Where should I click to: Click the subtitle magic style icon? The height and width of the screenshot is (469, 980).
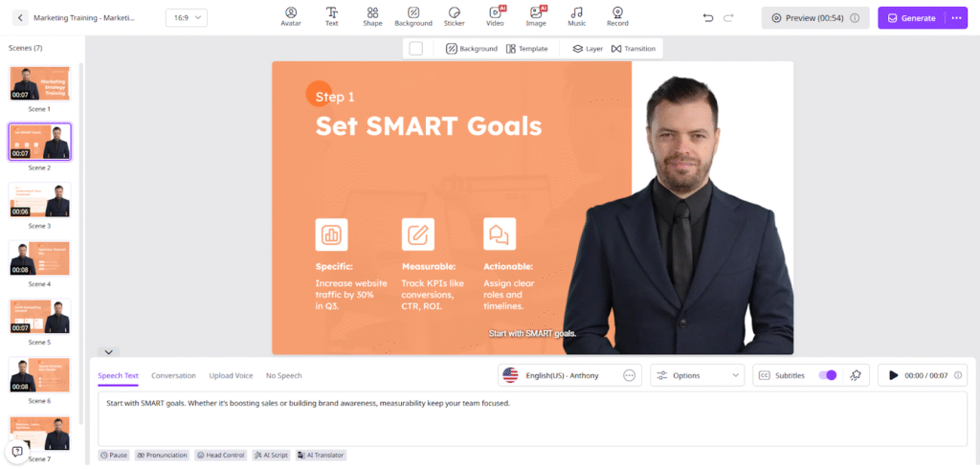click(x=856, y=375)
